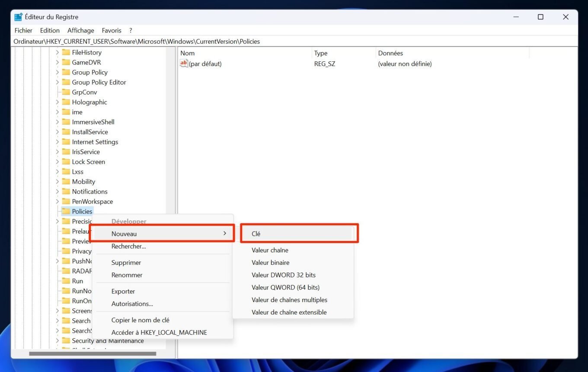Open the ? help menu
The width and height of the screenshot is (588, 372).
click(x=131, y=30)
